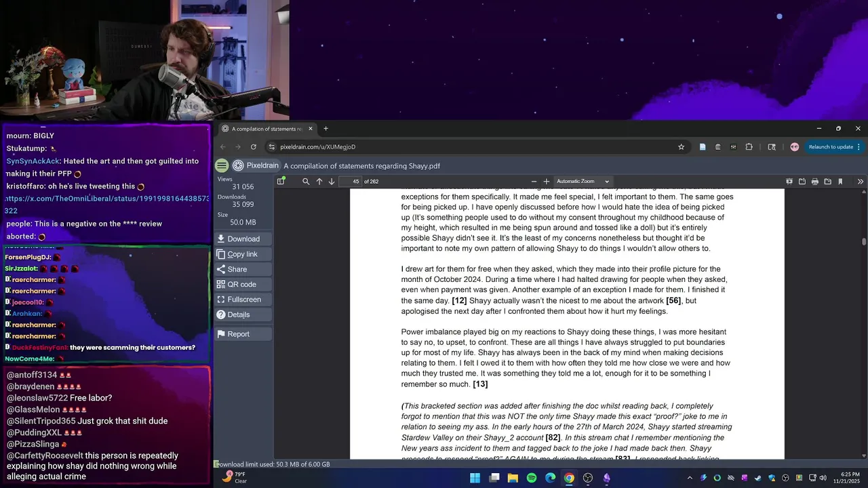The image size is (868, 488).
Task: Close the compilation of statements tab
Action: 311,129
